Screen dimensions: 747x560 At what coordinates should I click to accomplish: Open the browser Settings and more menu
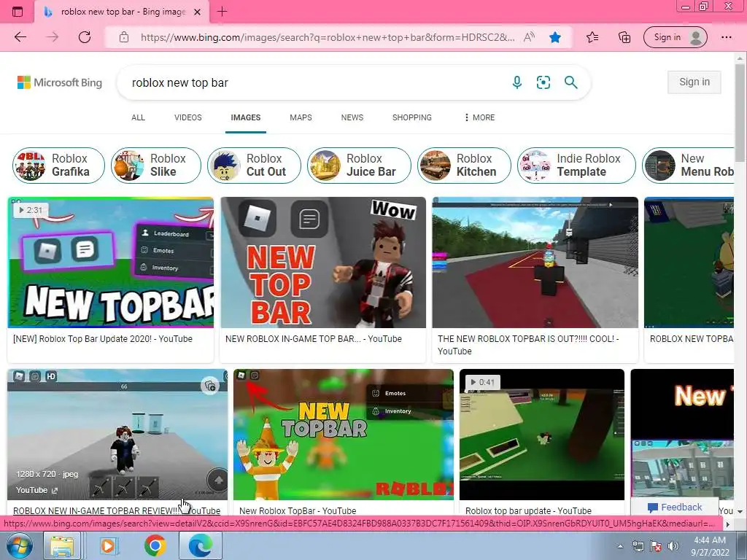[x=727, y=37]
